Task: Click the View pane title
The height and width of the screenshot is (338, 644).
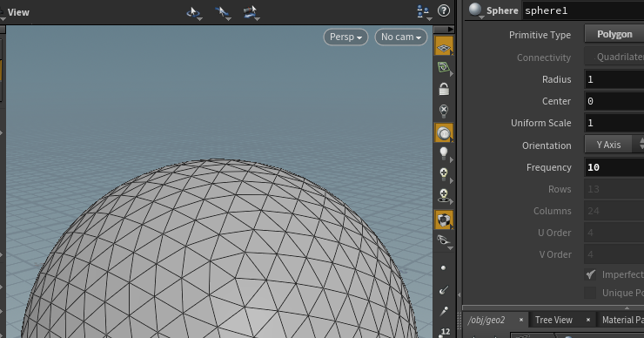Action: [18, 12]
